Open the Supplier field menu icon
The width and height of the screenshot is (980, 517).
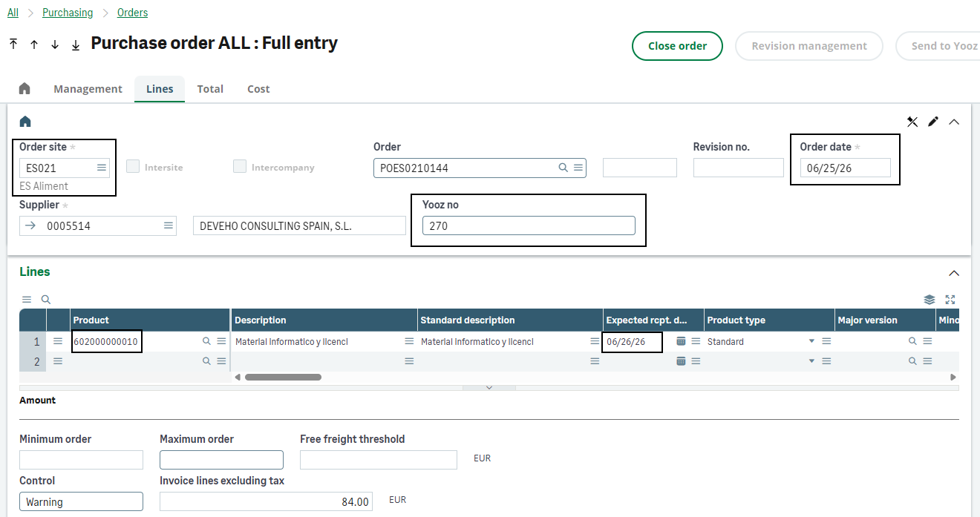point(169,225)
